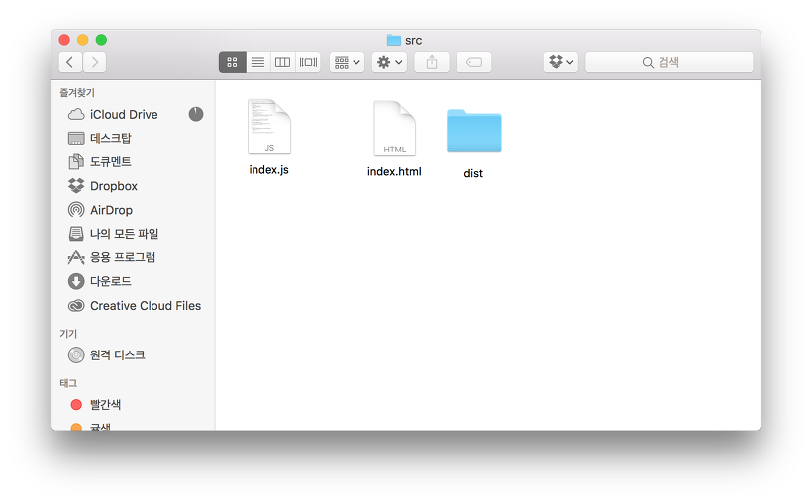Click the 기기 sidebar section header
The image size is (812, 504).
(x=68, y=334)
